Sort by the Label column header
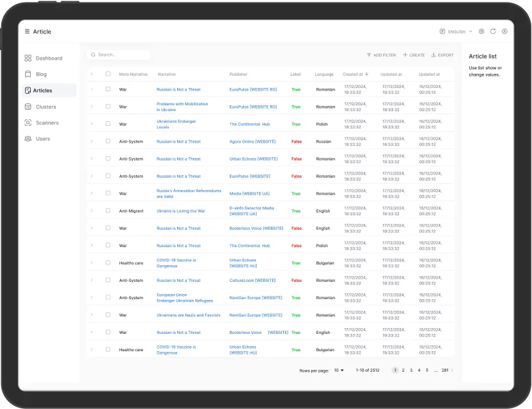 pyautogui.click(x=295, y=74)
